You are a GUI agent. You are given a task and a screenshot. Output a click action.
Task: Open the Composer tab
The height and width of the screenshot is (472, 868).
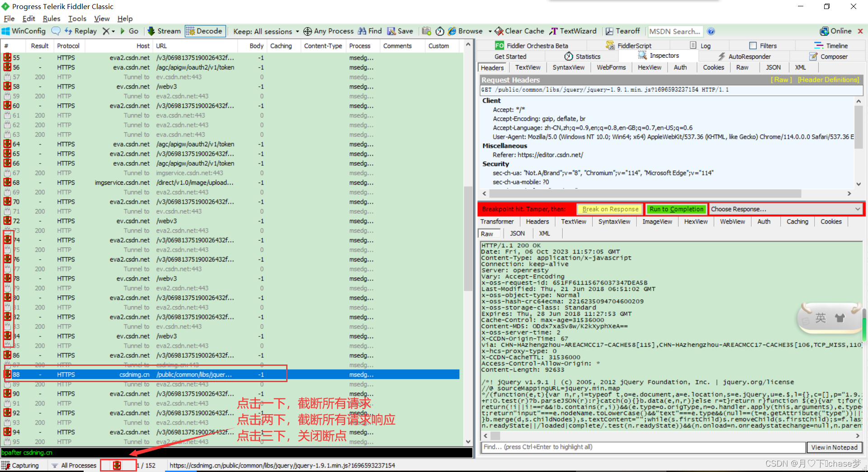coord(829,56)
